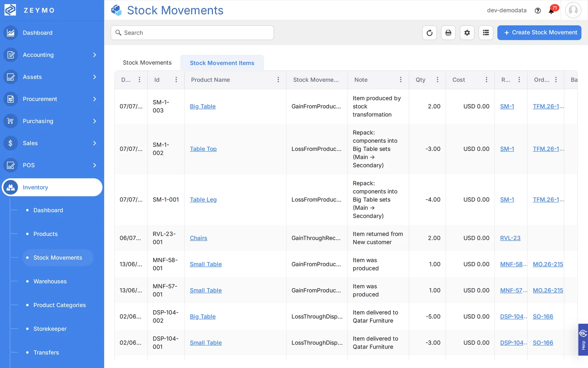Open the RVL-23 reference link
Image resolution: width=588 pixels, height=368 pixels.
(510, 238)
